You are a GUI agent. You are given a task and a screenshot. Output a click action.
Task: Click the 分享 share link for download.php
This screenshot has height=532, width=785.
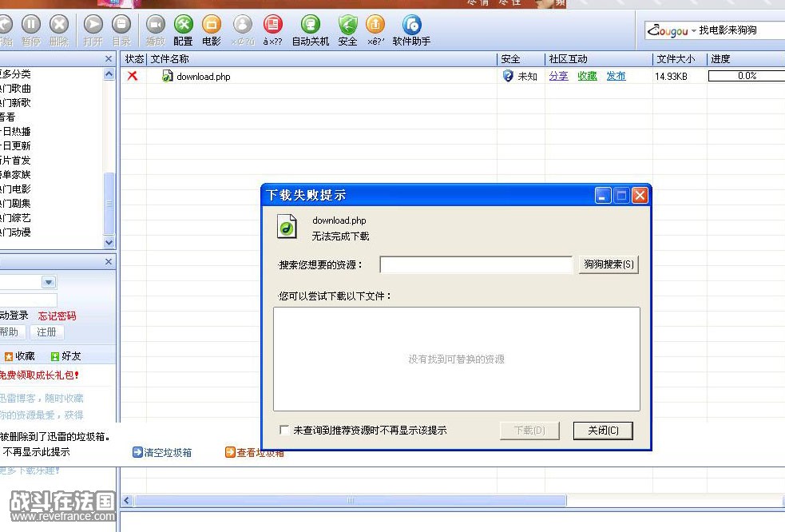point(558,76)
